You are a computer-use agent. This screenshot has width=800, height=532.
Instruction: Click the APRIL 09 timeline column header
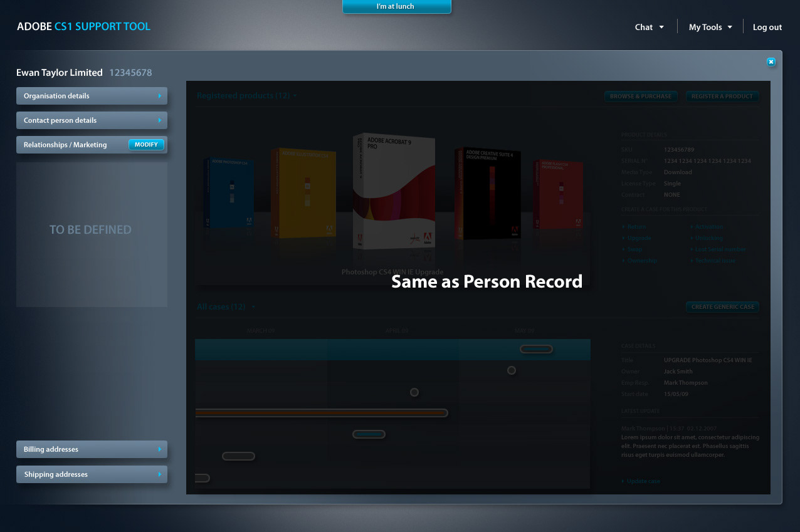pyautogui.click(x=396, y=330)
